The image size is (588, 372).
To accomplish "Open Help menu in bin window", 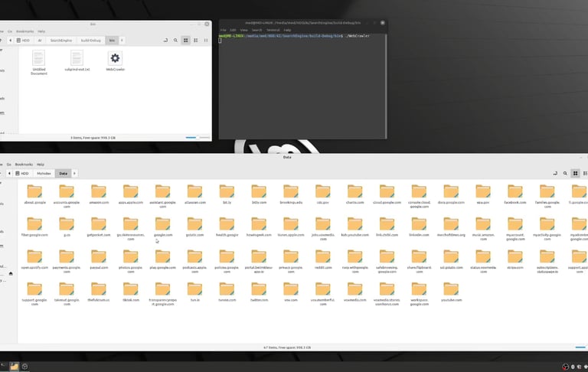I will (41, 31).
